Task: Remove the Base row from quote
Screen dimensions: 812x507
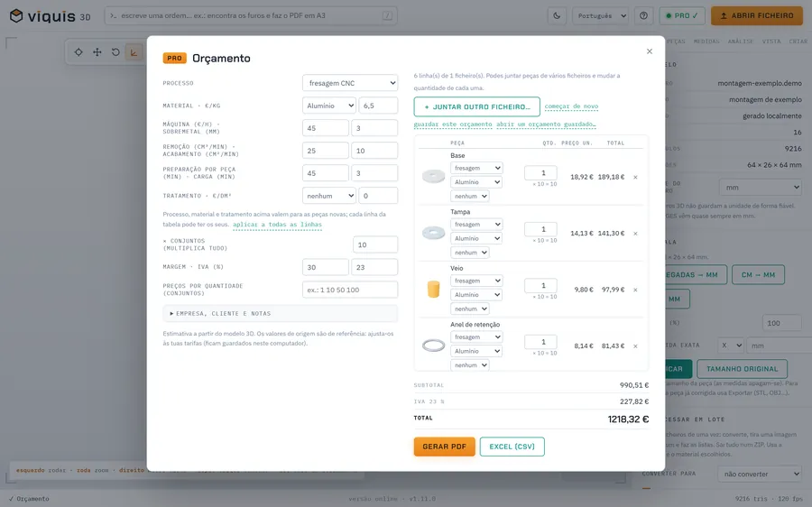Action: [635, 177]
